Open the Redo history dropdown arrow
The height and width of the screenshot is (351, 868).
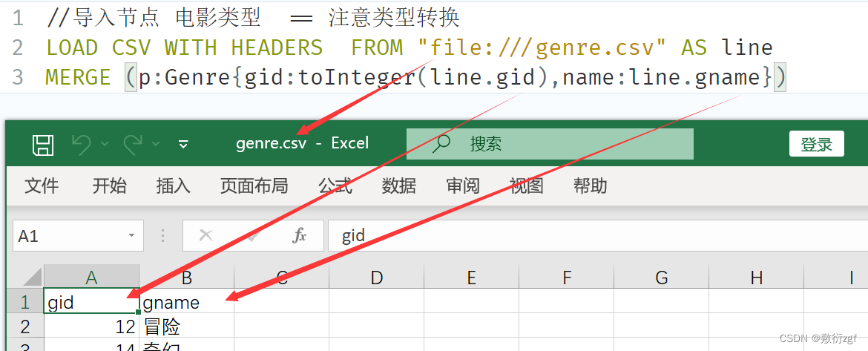coord(156,145)
